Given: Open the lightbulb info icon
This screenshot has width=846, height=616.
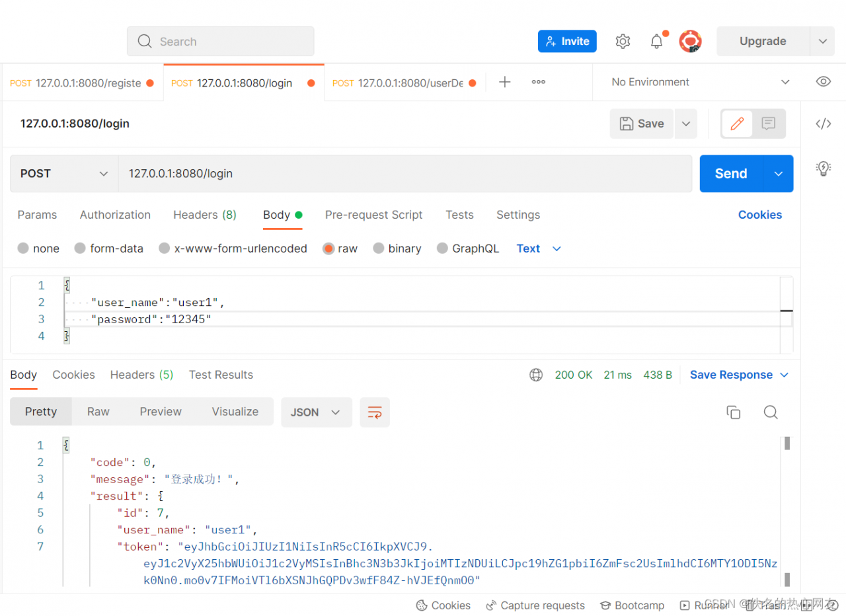Looking at the screenshot, I should pyautogui.click(x=823, y=168).
